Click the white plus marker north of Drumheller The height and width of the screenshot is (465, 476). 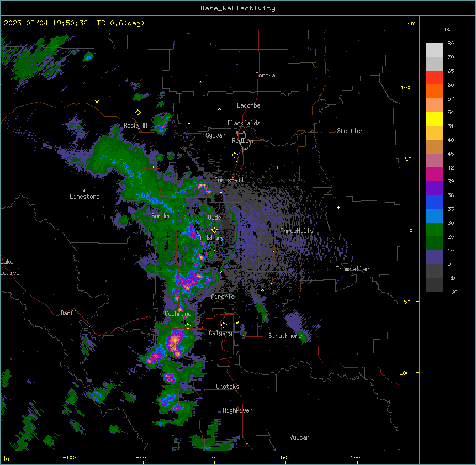point(338,207)
